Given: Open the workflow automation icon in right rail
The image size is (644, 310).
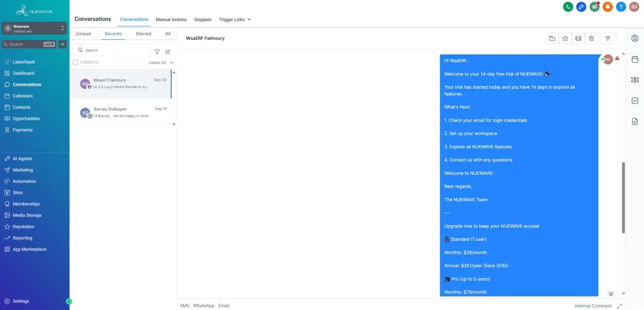Looking at the screenshot, I should click(x=635, y=80).
